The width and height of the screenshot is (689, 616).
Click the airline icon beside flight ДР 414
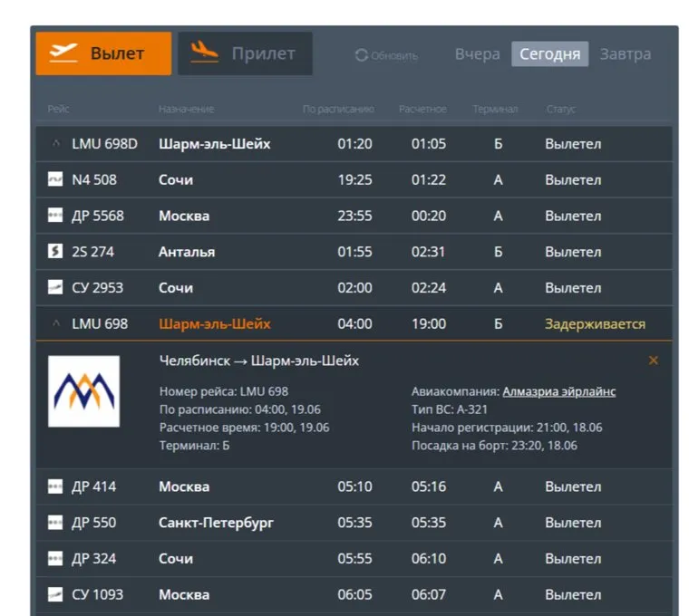click(x=55, y=486)
